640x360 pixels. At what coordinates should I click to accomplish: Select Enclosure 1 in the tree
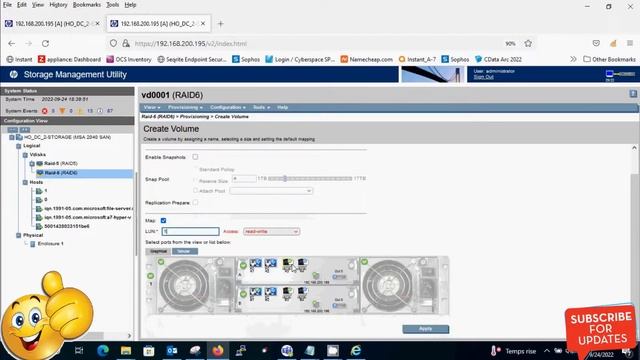pyautogui.click(x=51, y=244)
